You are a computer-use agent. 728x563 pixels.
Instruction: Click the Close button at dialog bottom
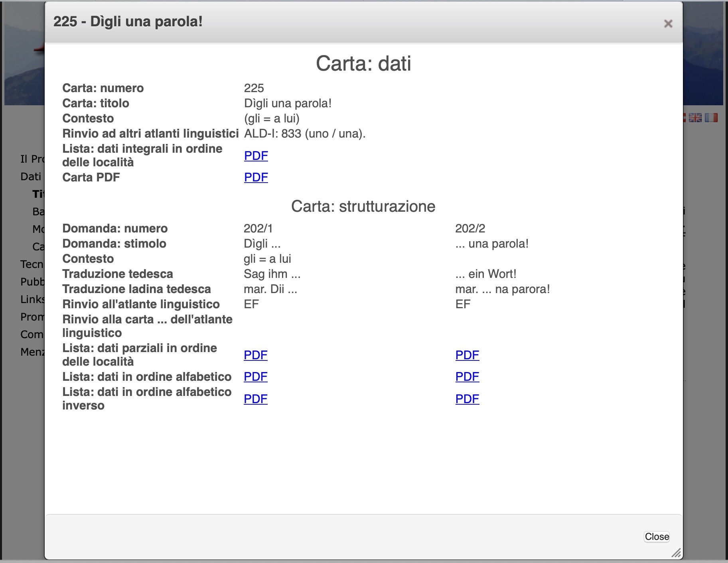tap(657, 537)
